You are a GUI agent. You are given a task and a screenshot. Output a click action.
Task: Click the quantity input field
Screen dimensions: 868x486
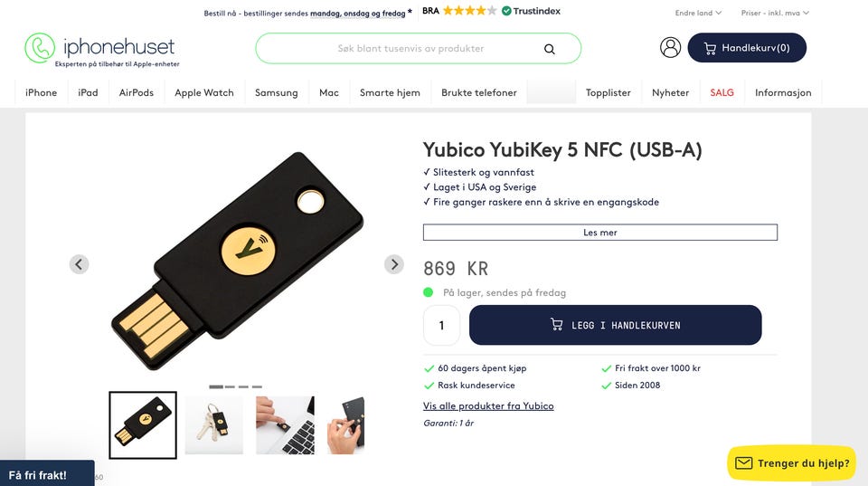[441, 325]
